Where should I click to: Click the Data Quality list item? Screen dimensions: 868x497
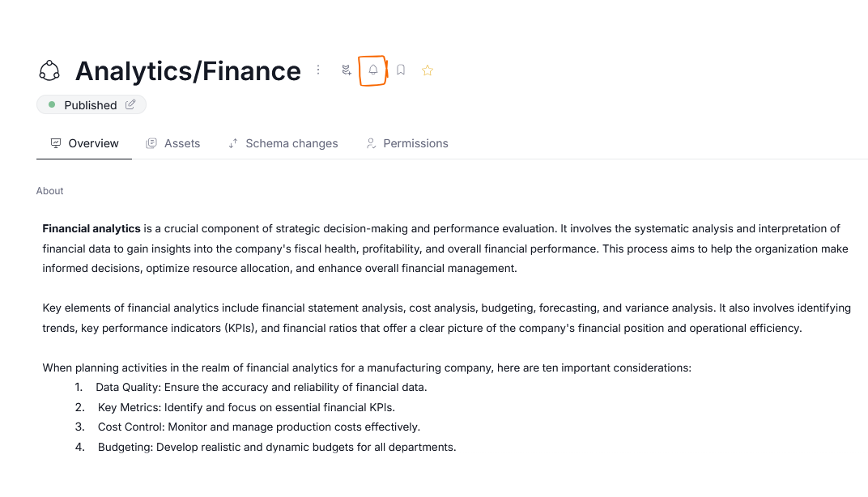click(261, 387)
